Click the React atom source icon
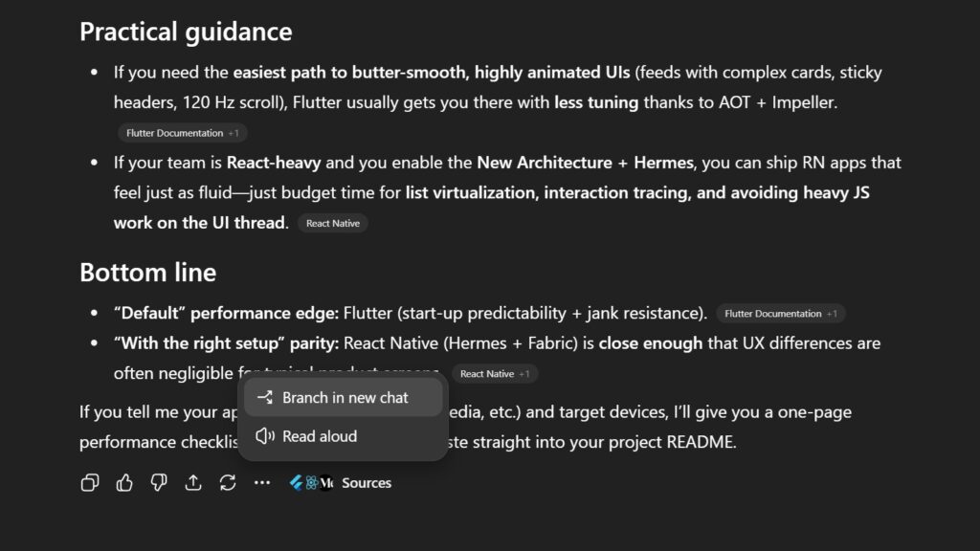Image resolution: width=980 pixels, height=551 pixels. point(312,483)
